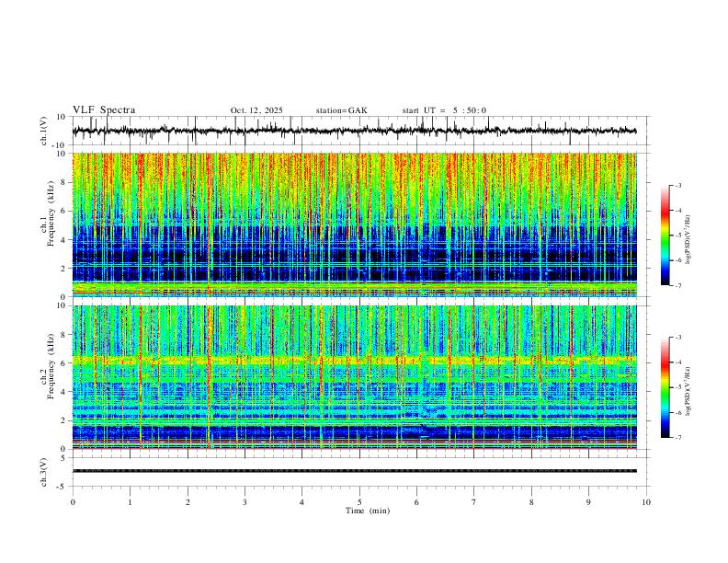Click the time axis tick label '0'
The image size is (728, 563).
[73, 502]
